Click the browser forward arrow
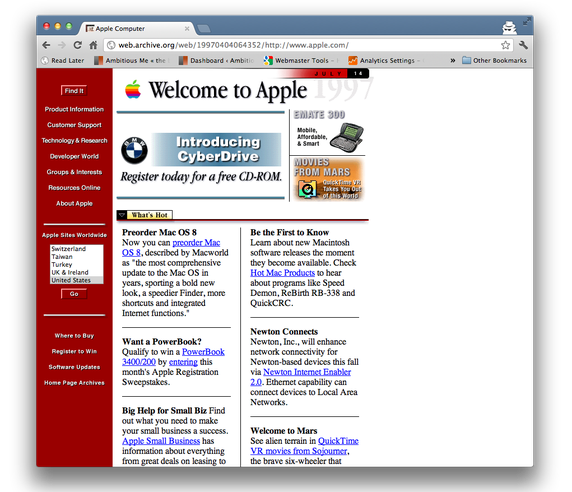The image size is (572, 492). pyautogui.click(x=62, y=45)
